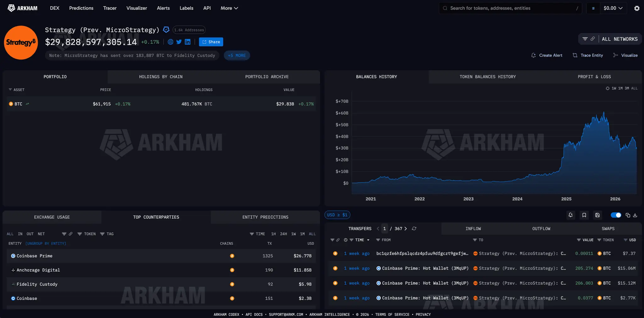Click the alert bell icon above transfers
Image resolution: width=644 pixels, height=318 pixels.
point(570,215)
